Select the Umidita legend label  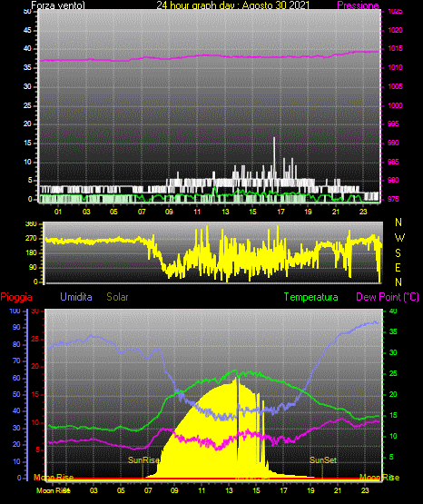[76, 297]
